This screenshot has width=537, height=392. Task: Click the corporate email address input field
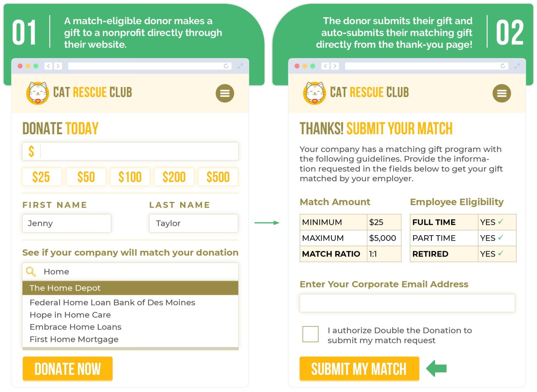coord(407,303)
